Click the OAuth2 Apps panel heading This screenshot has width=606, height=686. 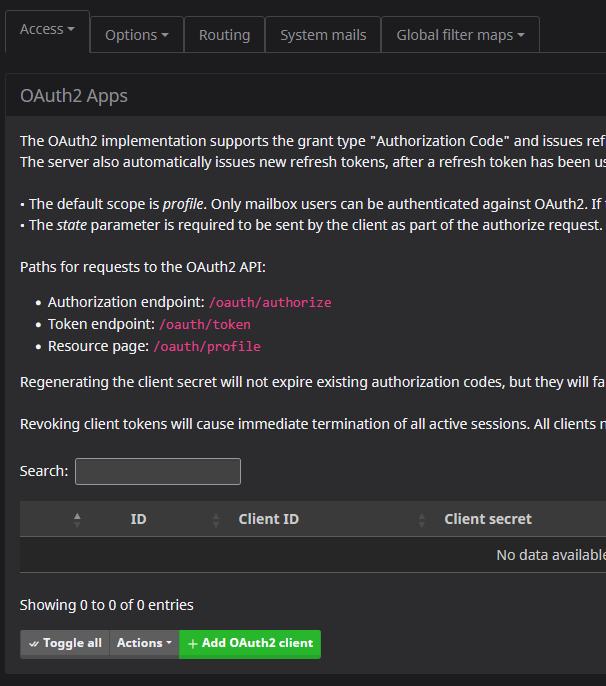click(74, 96)
